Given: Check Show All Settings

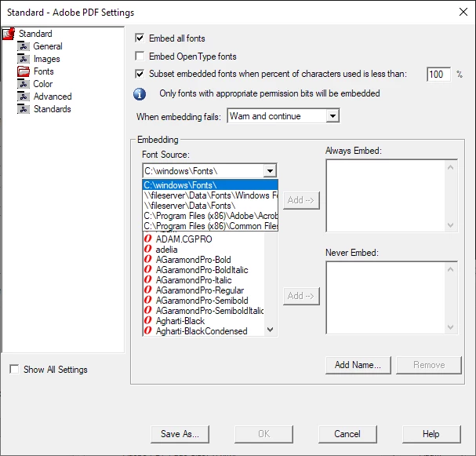Looking at the screenshot, I should click(x=14, y=369).
